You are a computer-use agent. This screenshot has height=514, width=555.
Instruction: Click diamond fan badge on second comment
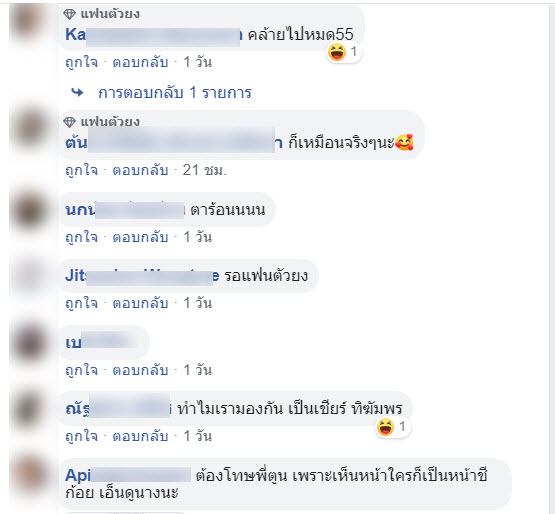(x=69, y=122)
